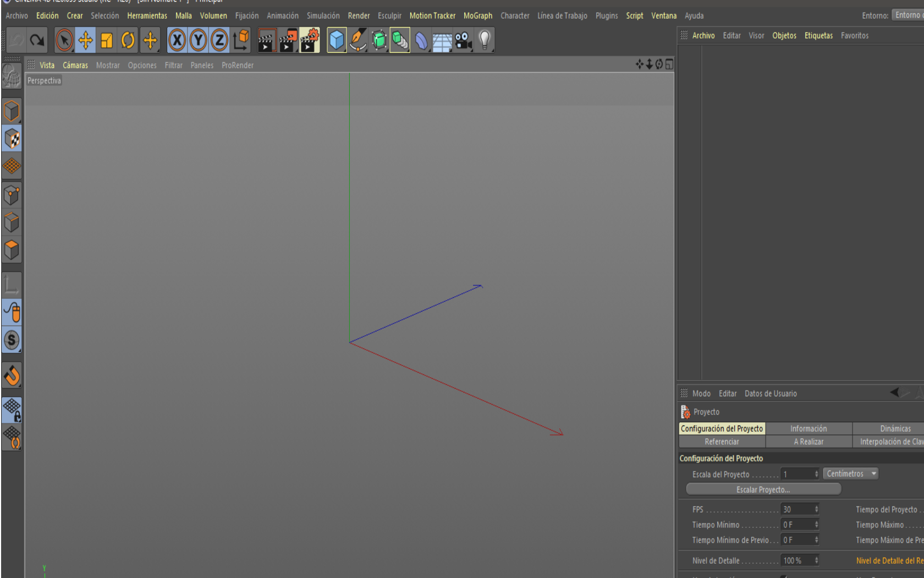Open the Crear menu
Image resolution: width=924 pixels, height=578 pixels.
pos(75,16)
